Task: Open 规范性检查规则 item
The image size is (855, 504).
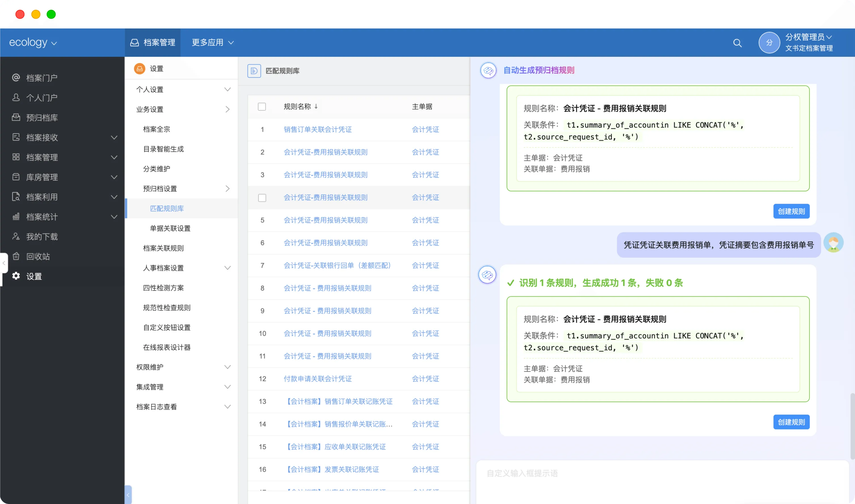Action: pyautogui.click(x=166, y=307)
